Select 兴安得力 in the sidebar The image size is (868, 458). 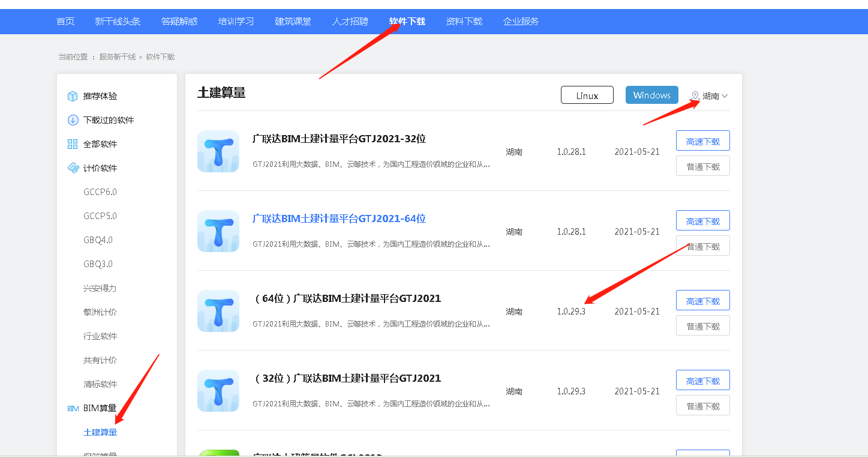point(100,288)
